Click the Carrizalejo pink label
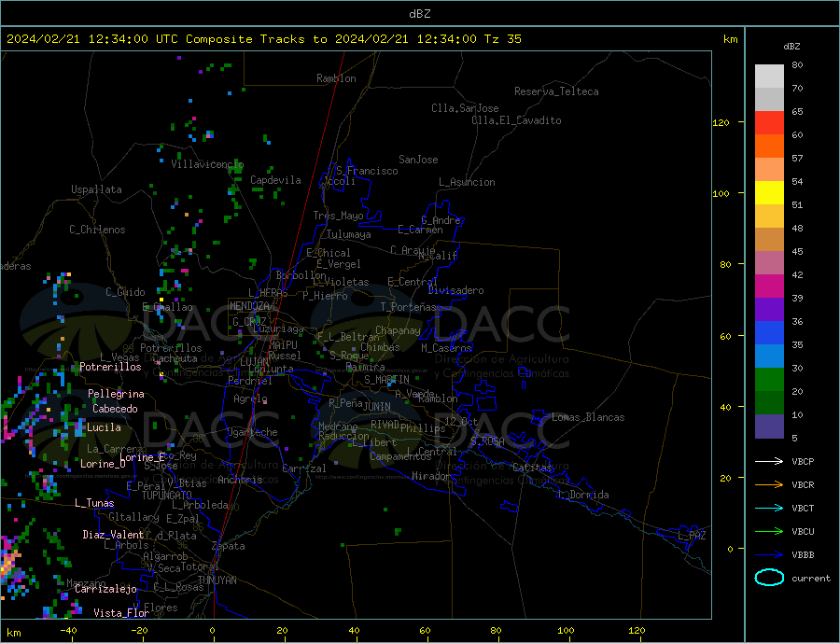 pos(105,589)
